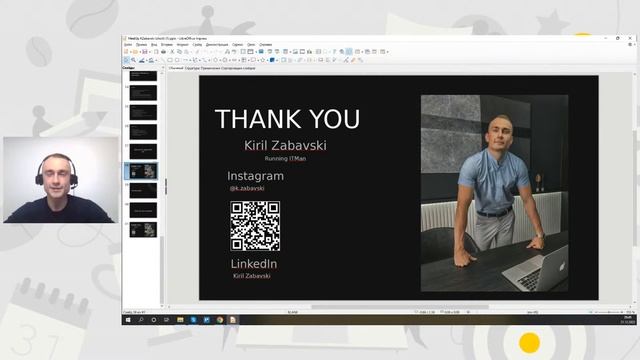Click the QR code image on slide
This screenshot has width=640, height=360.
pyautogui.click(x=255, y=226)
